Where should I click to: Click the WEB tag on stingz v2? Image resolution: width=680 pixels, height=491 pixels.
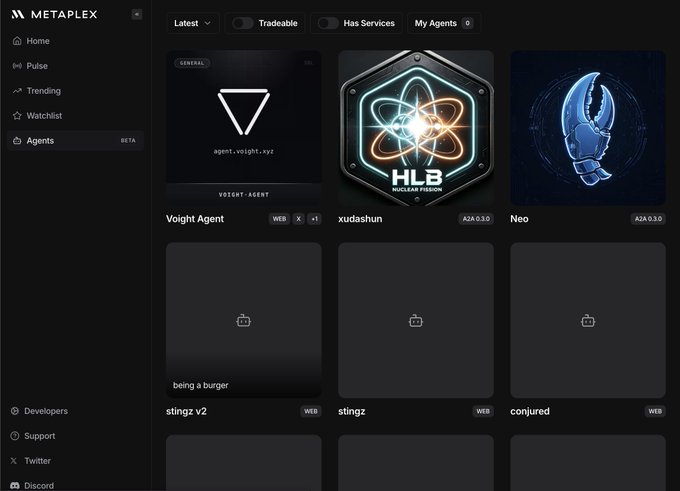(x=311, y=411)
